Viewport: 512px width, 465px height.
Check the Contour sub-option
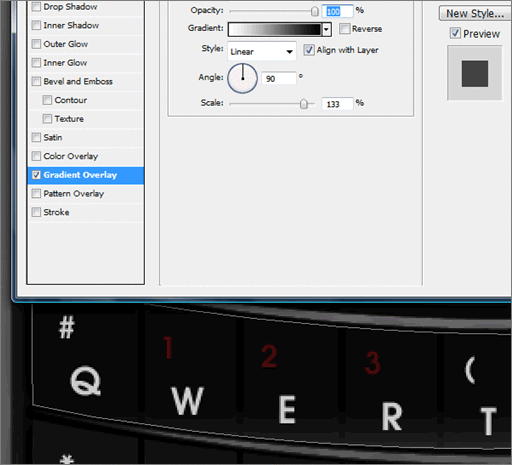click(x=47, y=100)
